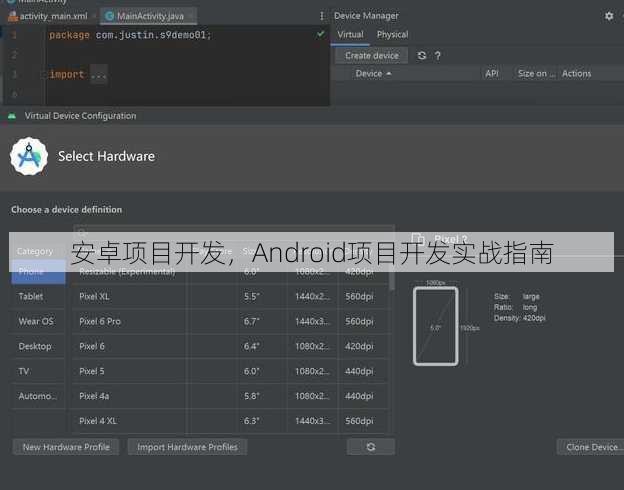
Task: Click the 440dpi density of Pixel 5
Action: pyautogui.click(x=359, y=371)
